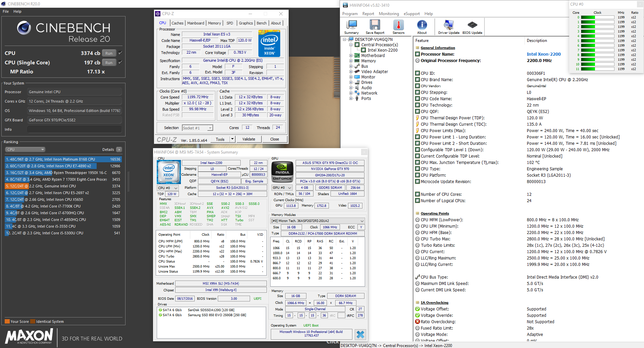Image resolution: width=644 pixels, height=348 pixels.
Task: Switch to the Mainboard tab in CPU-Z
Action: (196, 23)
